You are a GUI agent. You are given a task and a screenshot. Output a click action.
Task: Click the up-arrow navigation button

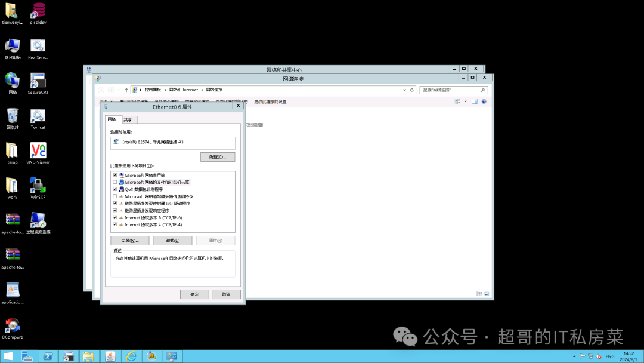[126, 90]
